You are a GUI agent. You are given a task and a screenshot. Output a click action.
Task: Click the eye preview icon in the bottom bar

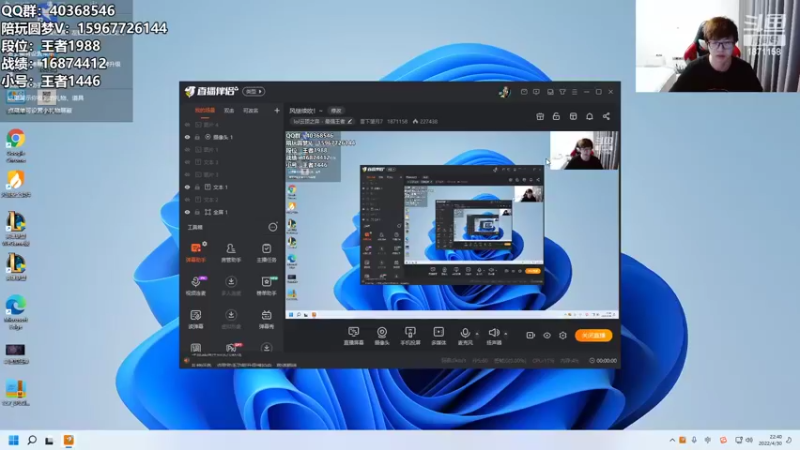546,335
